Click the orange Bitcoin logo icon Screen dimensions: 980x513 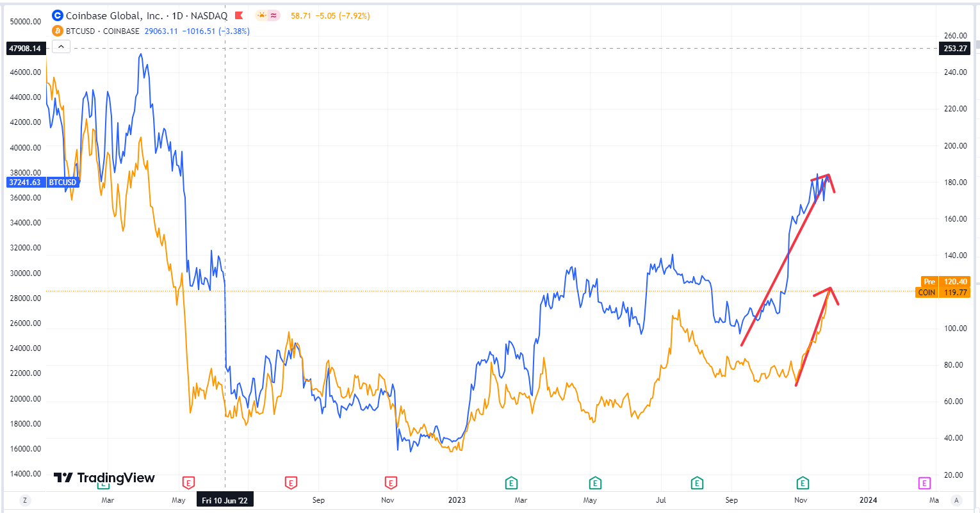[58, 31]
